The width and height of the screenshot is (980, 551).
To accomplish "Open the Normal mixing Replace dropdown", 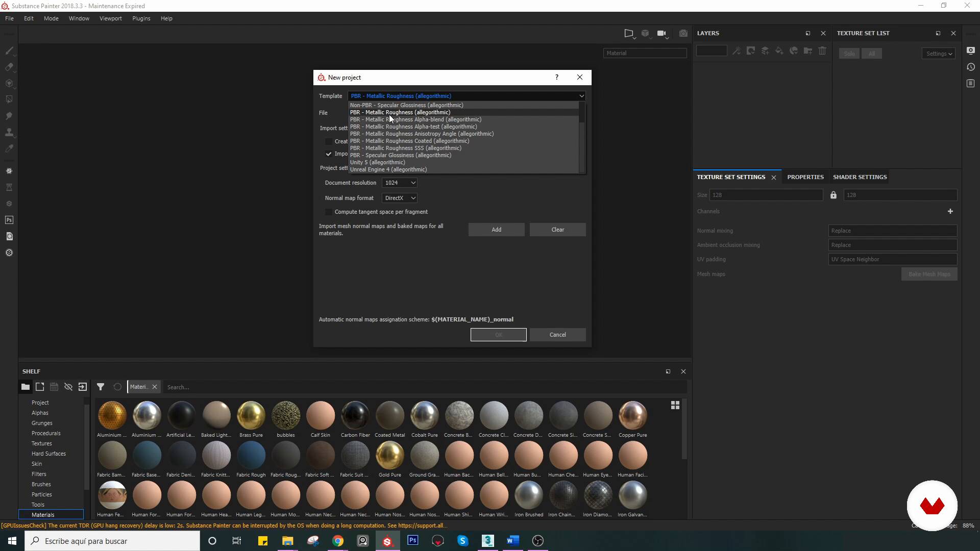I will point(892,231).
